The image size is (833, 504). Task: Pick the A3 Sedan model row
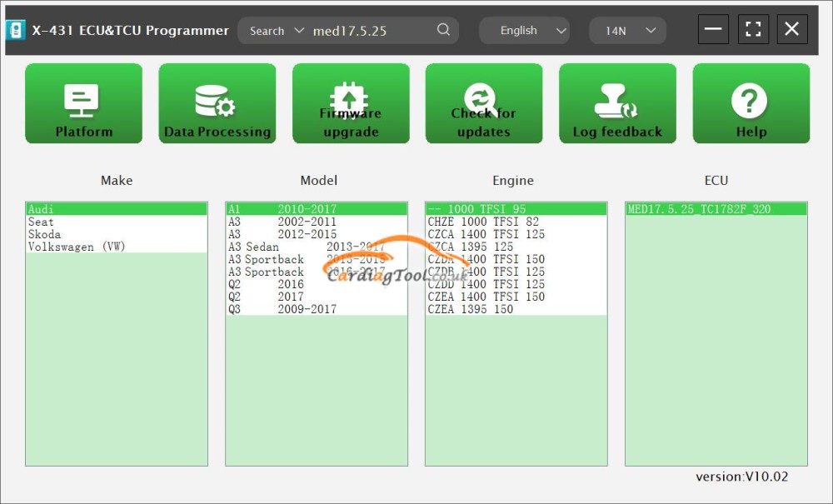pyautogui.click(x=317, y=247)
